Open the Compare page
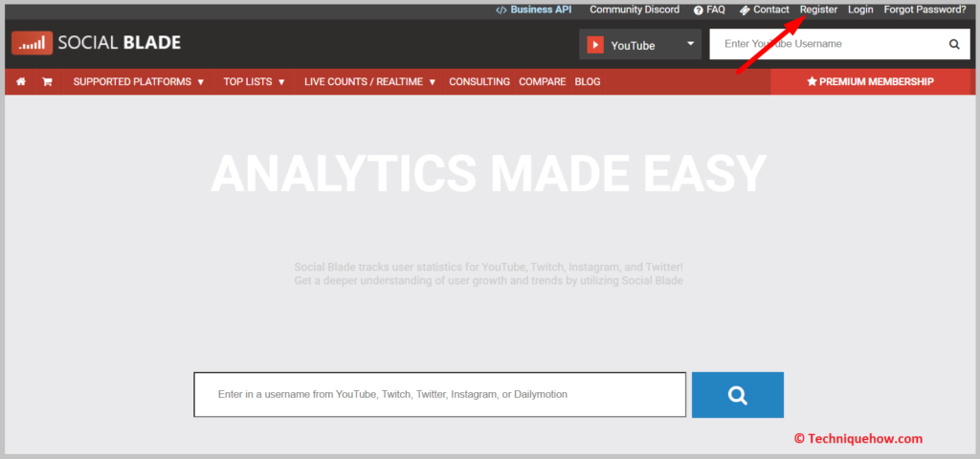 tap(542, 82)
